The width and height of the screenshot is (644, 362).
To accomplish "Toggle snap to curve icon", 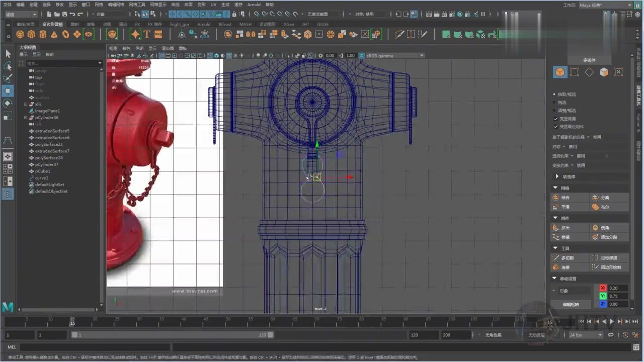I will 265,14.
